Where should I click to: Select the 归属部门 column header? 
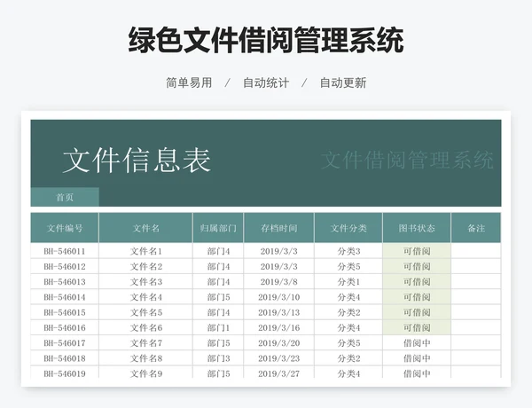pyautogui.click(x=218, y=228)
